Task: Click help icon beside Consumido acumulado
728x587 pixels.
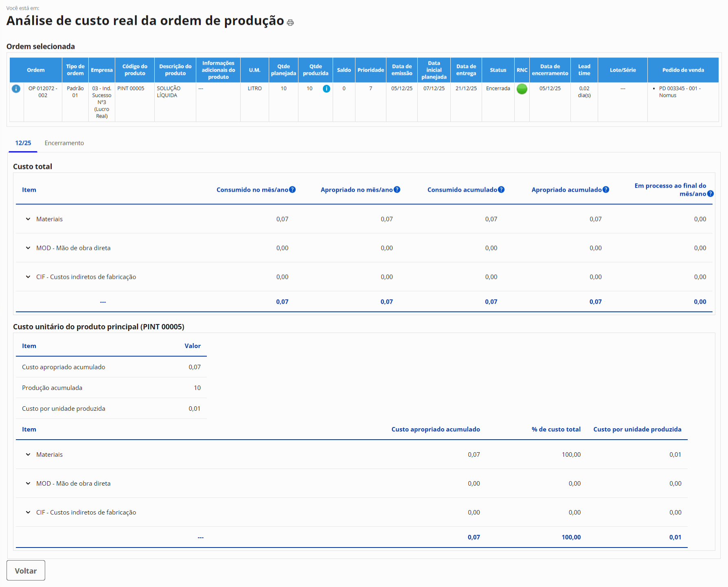Action: pyautogui.click(x=501, y=190)
